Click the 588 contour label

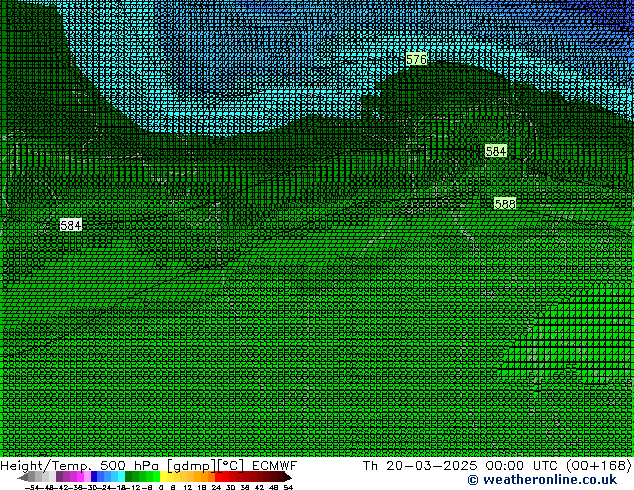(505, 204)
